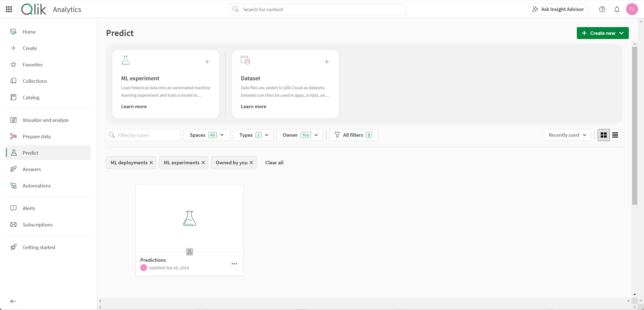Open the Predictions tile options menu
This screenshot has width=644, height=310.
click(234, 264)
